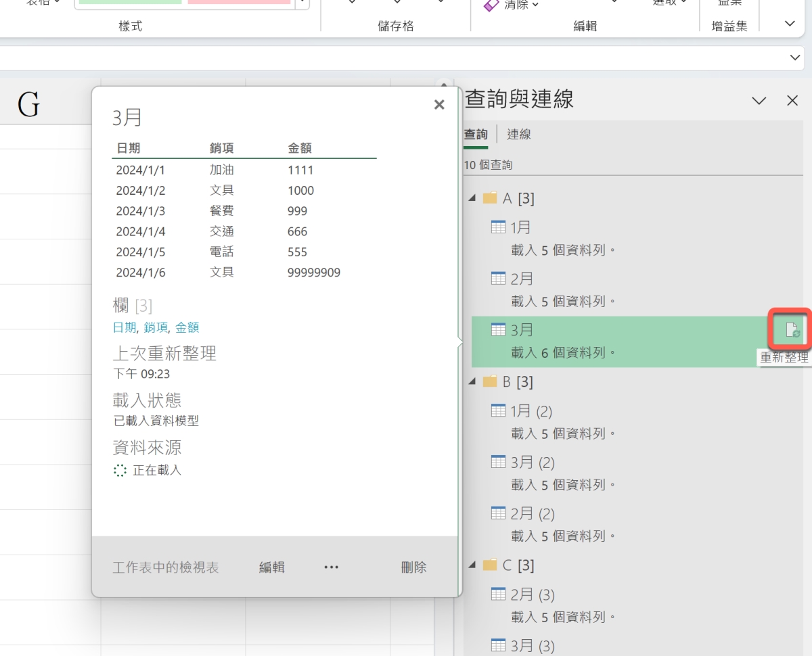Click the 金額 column link
This screenshot has width=812, height=656.
coord(187,327)
